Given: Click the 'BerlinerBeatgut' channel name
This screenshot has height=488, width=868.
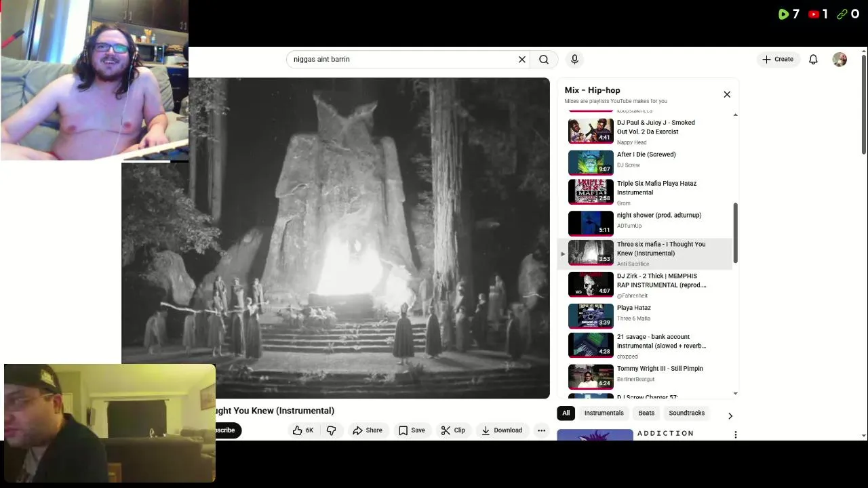Looking at the screenshot, I should (635, 379).
